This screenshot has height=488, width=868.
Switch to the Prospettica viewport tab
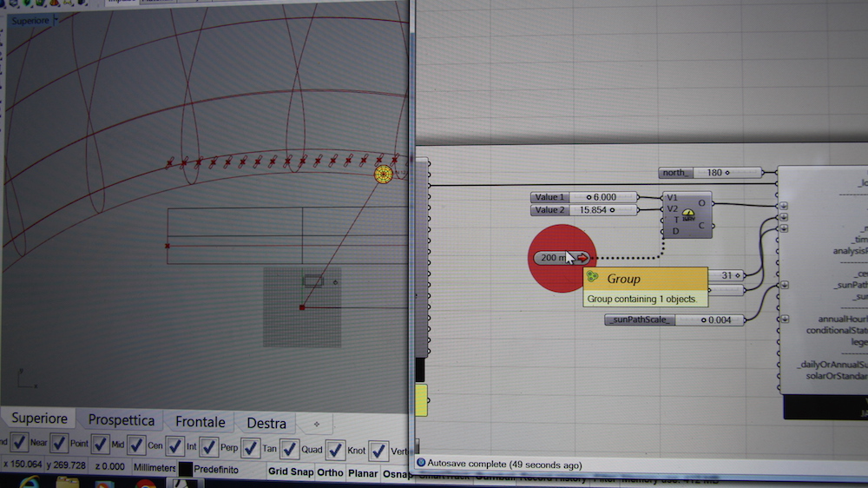click(x=122, y=420)
